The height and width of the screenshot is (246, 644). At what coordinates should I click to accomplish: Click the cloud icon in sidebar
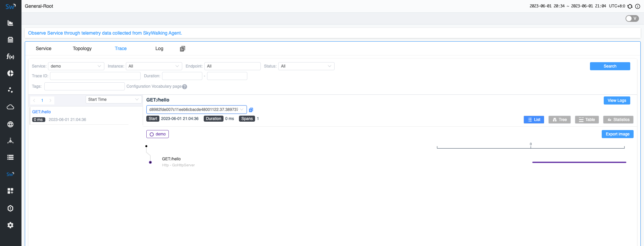point(10,107)
